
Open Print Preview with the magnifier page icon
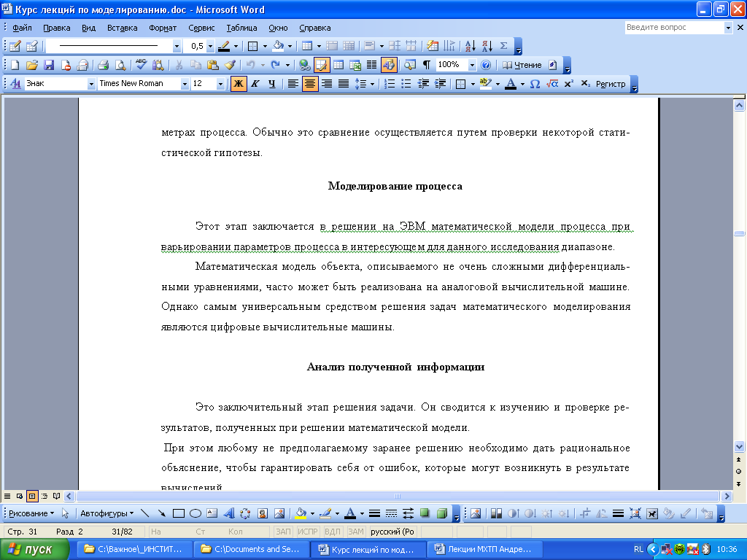click(120, 65)
